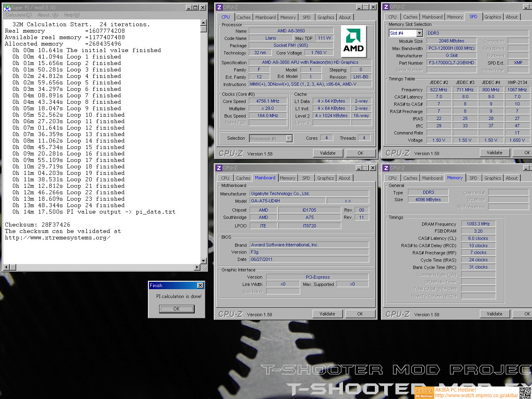
Task: Click the Super PI vertical scrollbar down arrow
Action: pos(204,261)
